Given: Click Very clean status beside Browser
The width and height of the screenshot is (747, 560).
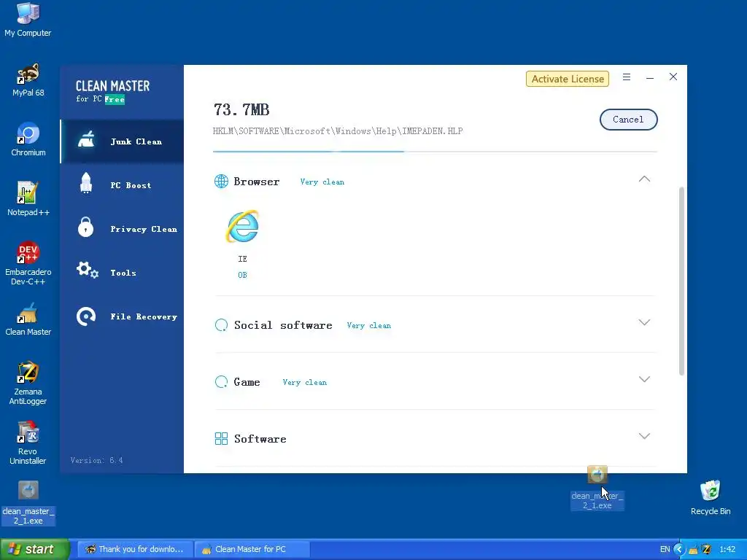Looking at the screenshot, I should click(x=322, y=182).
